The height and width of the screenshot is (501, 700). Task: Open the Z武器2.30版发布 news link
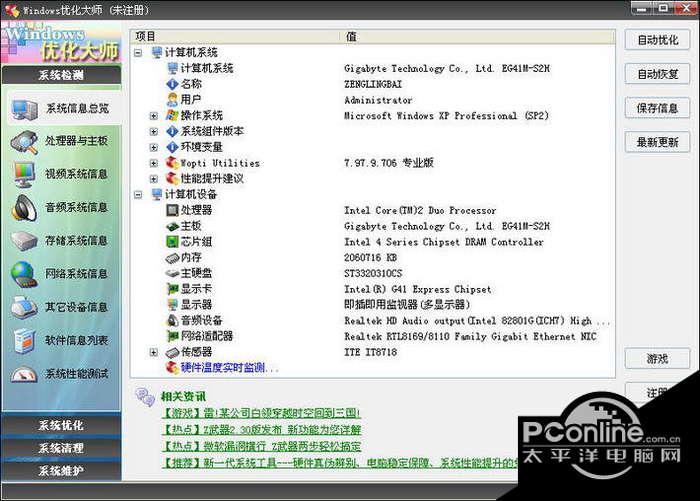pyautogui.click(x=261, y=430)
